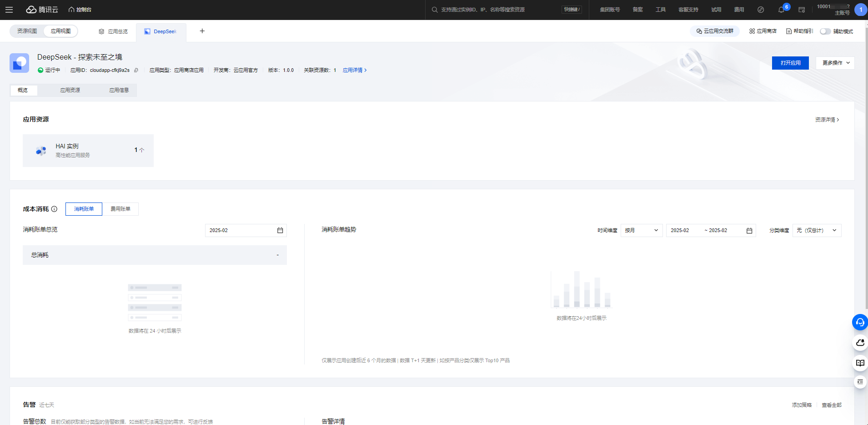The image size is (868, 425).
Task: Select the 应用信息 tab
Action: (x=119, y=90)
